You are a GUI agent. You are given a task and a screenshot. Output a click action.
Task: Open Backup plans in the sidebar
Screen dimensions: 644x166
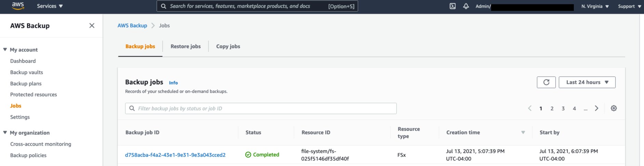pos(26,84)
